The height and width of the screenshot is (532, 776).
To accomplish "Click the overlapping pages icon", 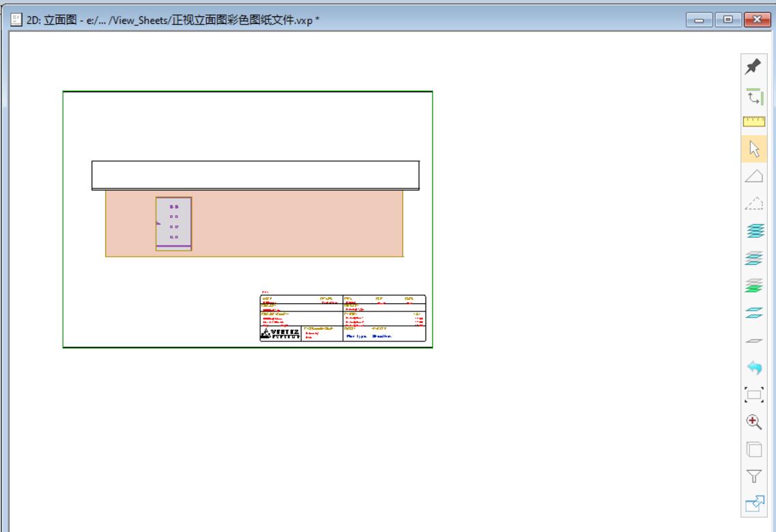I will tap(753, 449).
